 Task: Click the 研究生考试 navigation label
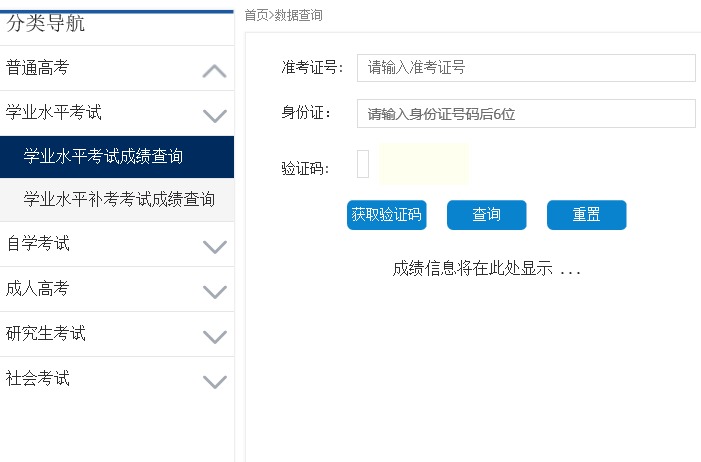click(x=46, y=333)
